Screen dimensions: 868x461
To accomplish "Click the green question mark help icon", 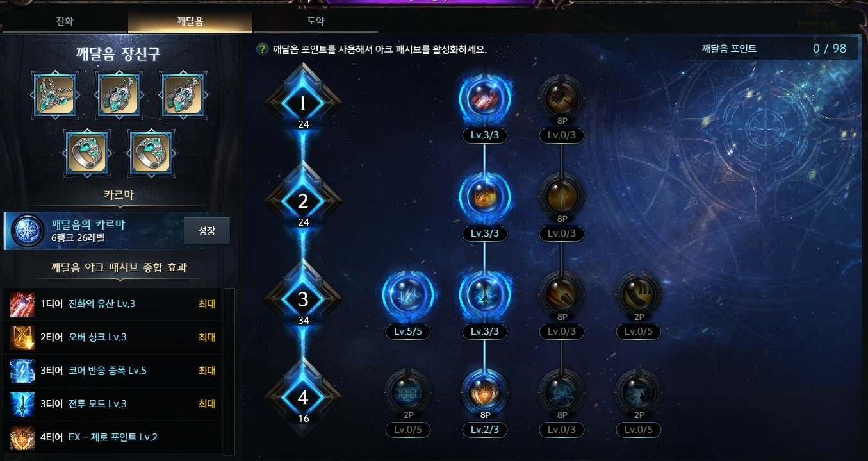I will pos(262,49).
